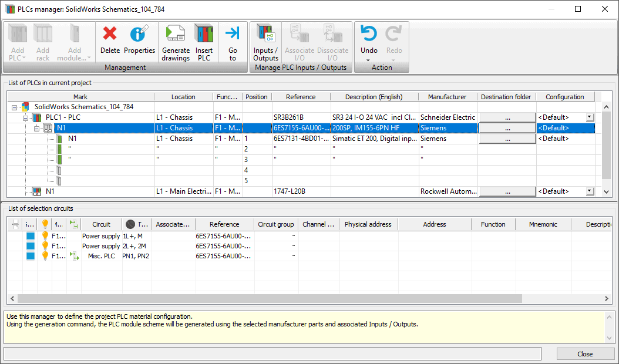This screenshot has width=619, height=364.
Task: Collapse the PLC1 - PLC tree node
Action: [x=25, y=118]
